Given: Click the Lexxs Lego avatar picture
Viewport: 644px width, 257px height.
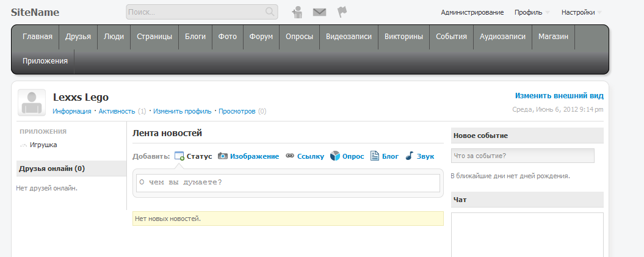Looking at the screenshot, I should [32, 103].
